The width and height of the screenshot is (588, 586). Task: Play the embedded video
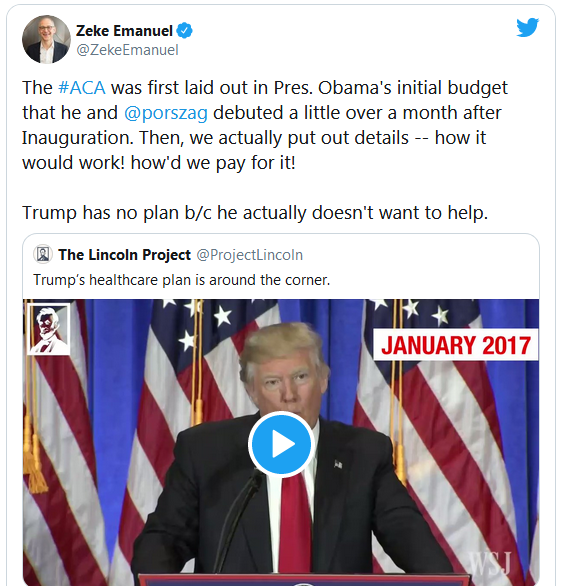pyautogui.click(x=281, y=444)
